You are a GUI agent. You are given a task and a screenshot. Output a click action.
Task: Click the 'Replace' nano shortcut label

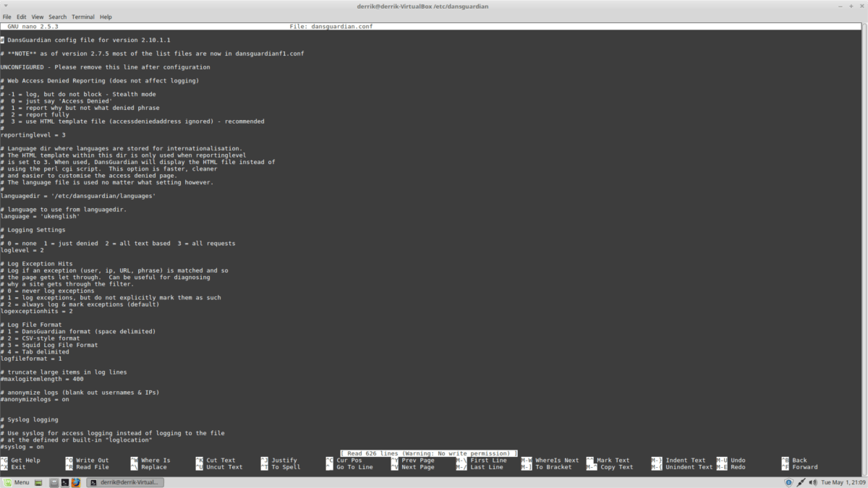click(154, 467)
